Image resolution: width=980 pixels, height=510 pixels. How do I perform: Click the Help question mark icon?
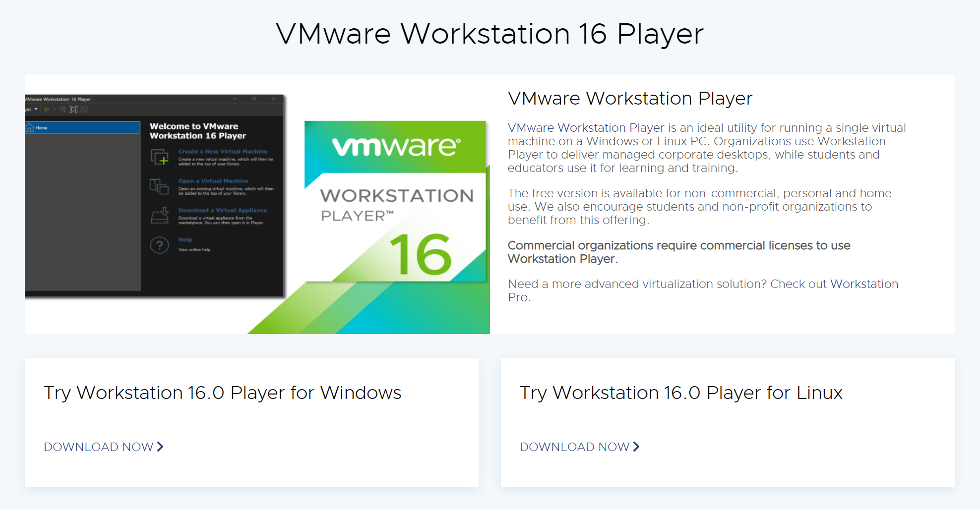[x=160, y=245]
